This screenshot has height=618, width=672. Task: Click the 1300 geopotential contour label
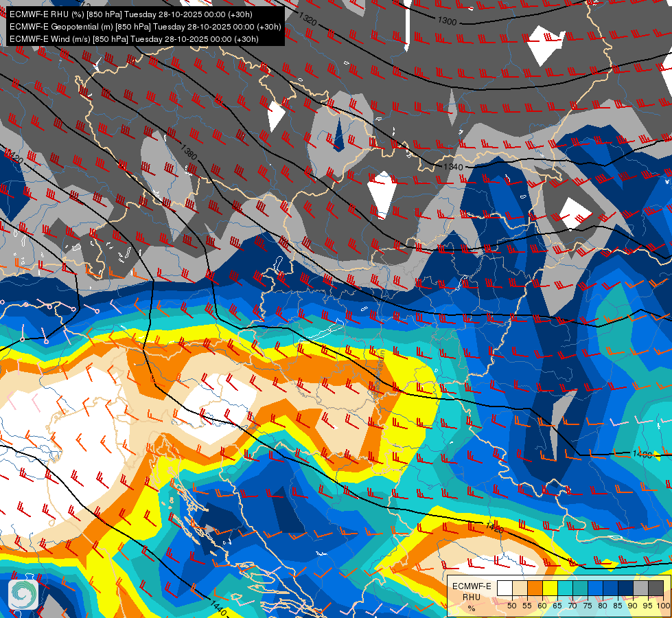point(448,21)
